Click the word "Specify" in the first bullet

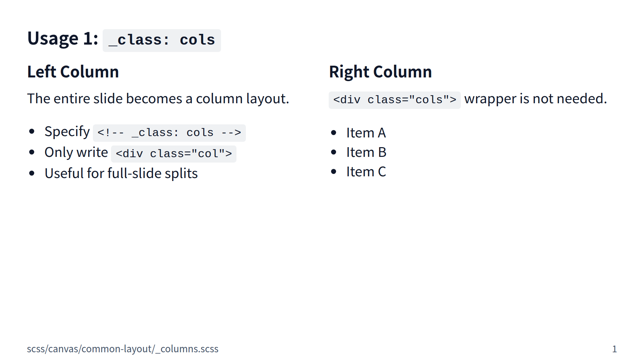(67, 131)
